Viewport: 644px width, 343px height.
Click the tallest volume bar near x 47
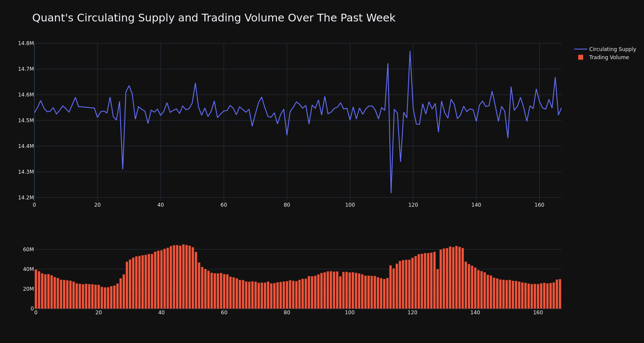183,277
